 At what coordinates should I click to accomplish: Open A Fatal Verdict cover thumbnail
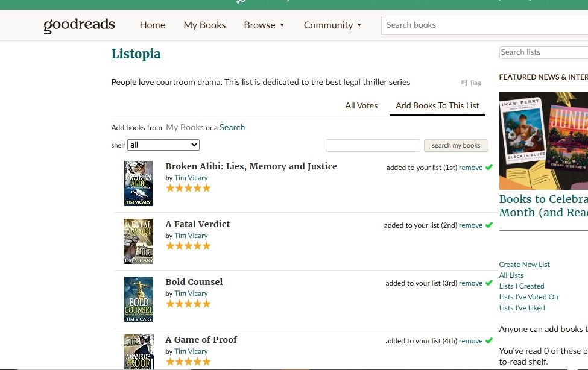pos(138,241)
